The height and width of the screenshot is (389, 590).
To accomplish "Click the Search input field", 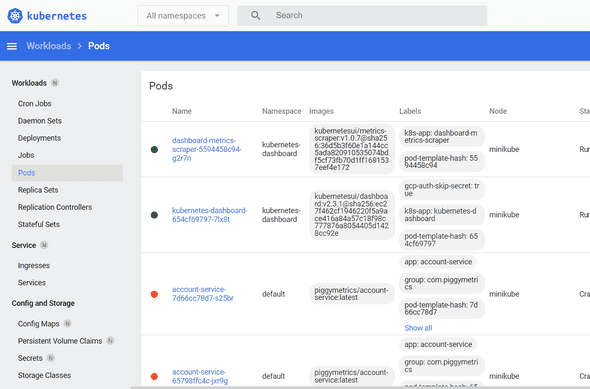I will (x=362, y=15).
